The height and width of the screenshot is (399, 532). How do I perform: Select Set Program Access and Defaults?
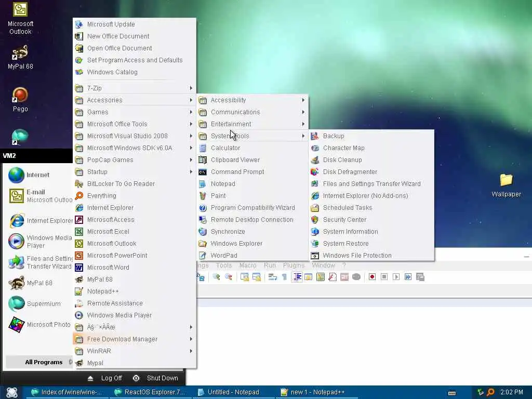point(135,60)
